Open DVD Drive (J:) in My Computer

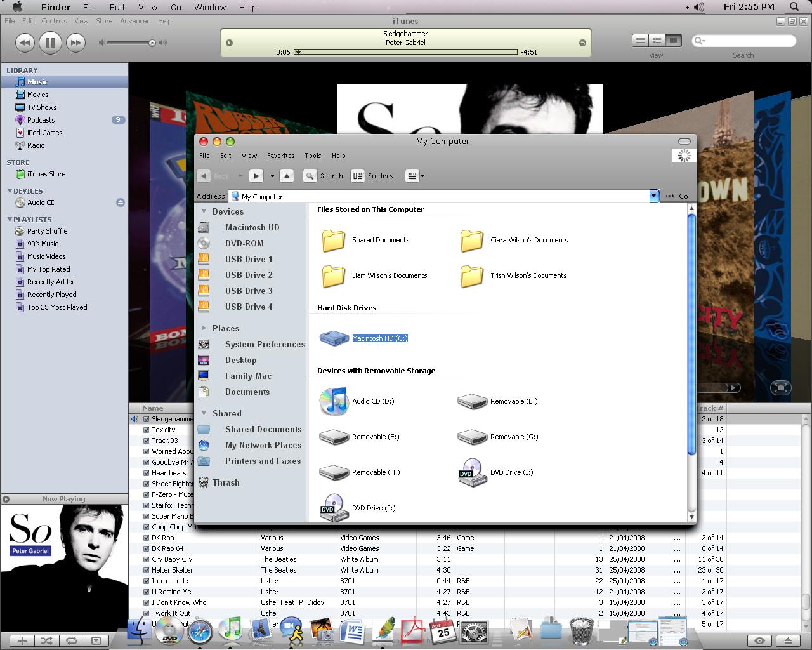pos(334,508)
